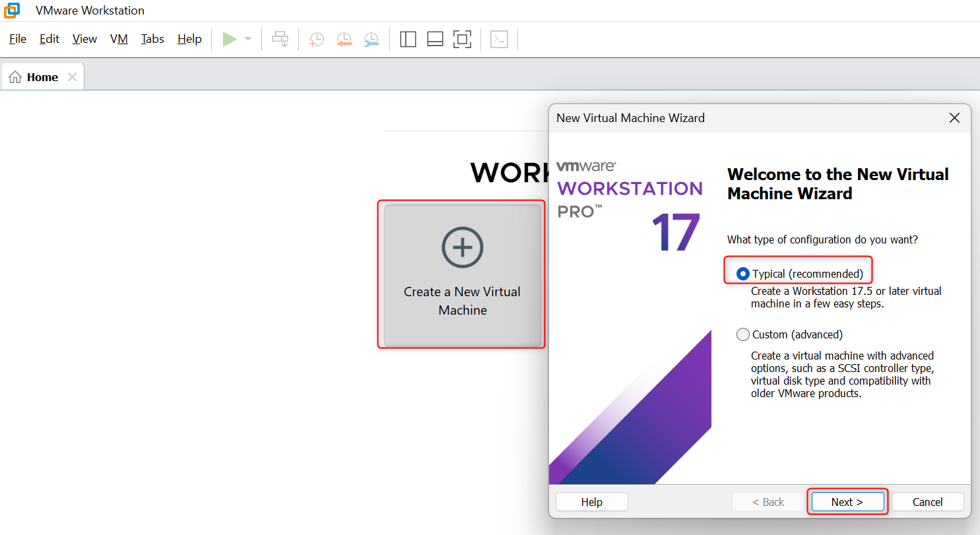
Task: Click the Create a New Virtual Machine tile
Action: (x=462, y=274)
